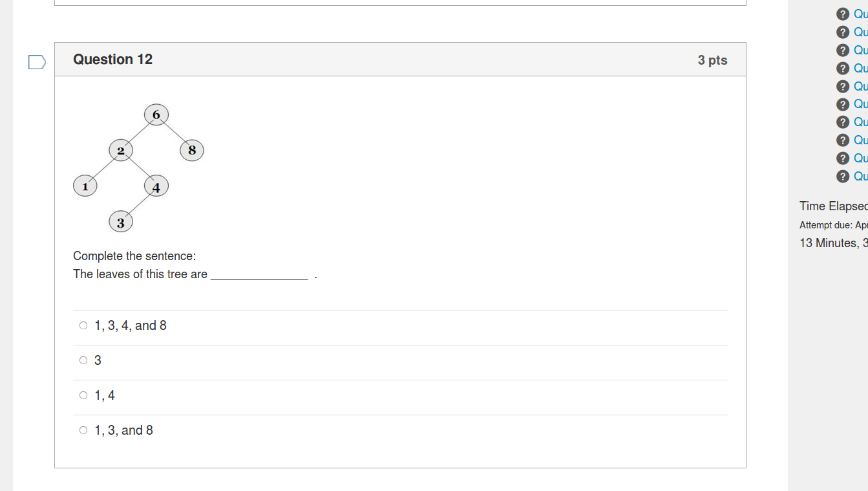Mark "1, 3, and 8" as the answer
Image resolution: width=868 pixels, height=491 pixels.
coord(83,430)
